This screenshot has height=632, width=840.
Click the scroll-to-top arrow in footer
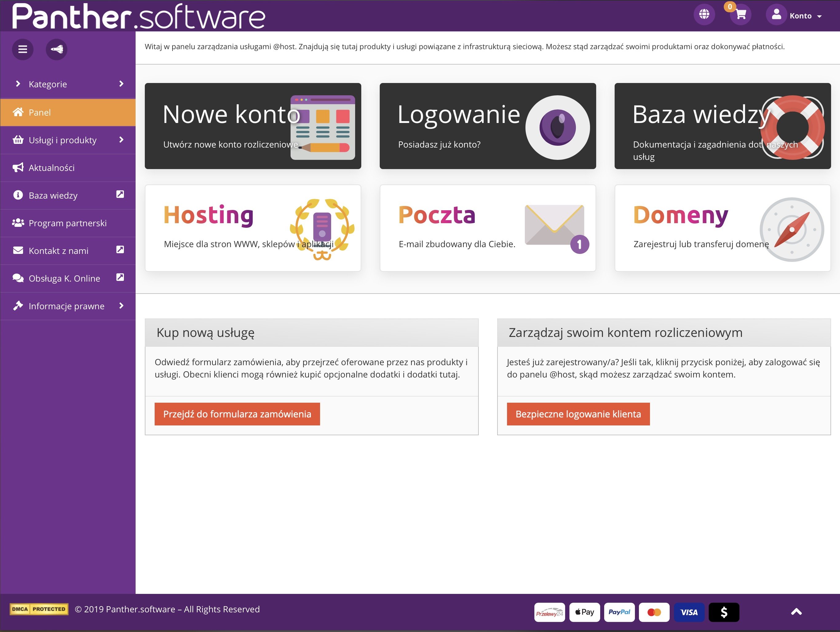tap(796, 611)
